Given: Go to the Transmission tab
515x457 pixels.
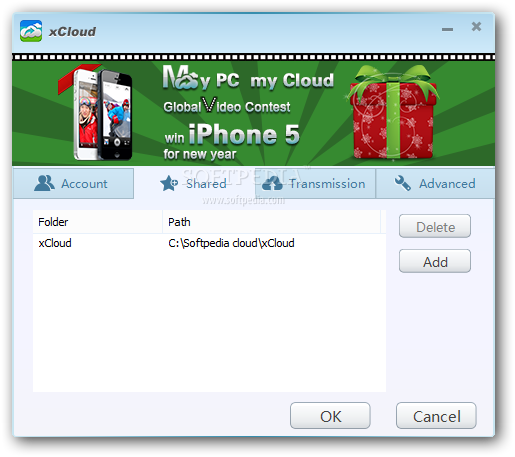Looking at the screenshot, I should pos(315,184).
